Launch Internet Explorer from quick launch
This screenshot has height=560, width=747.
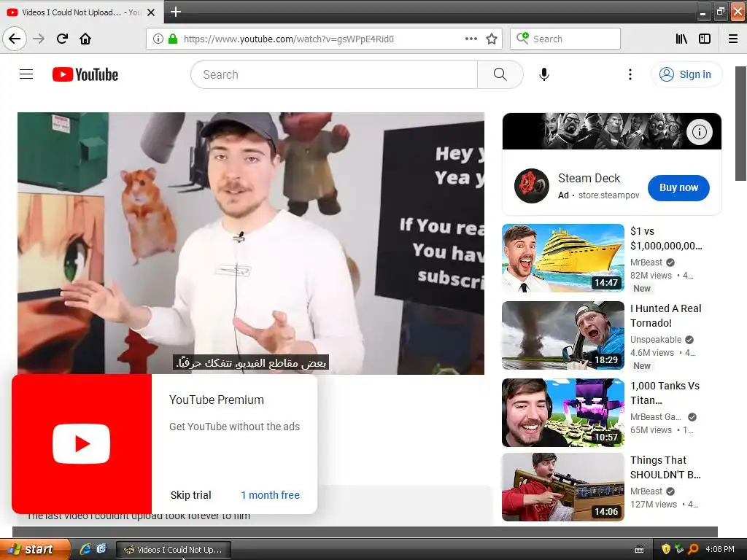coord(85,550)
